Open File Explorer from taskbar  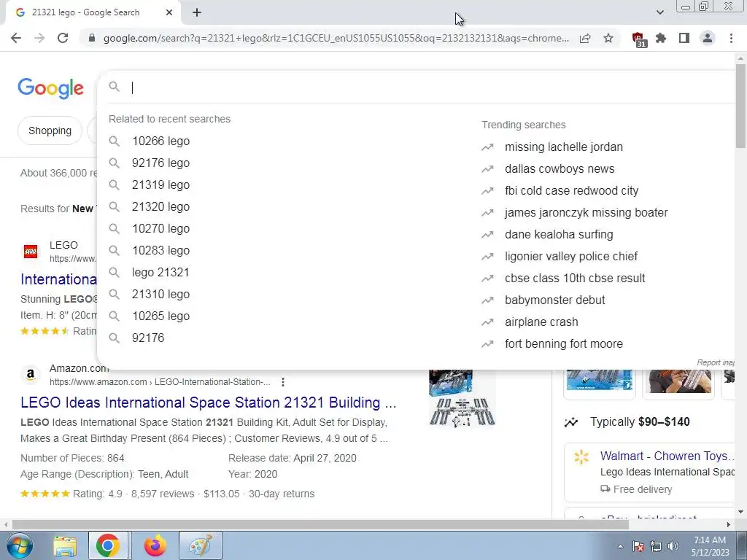pos(65,546)
